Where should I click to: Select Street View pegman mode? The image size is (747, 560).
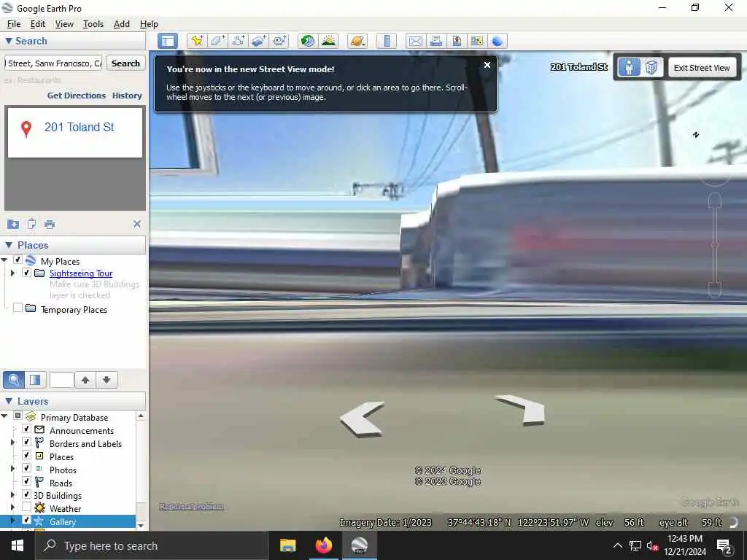(x=629, y=68)
